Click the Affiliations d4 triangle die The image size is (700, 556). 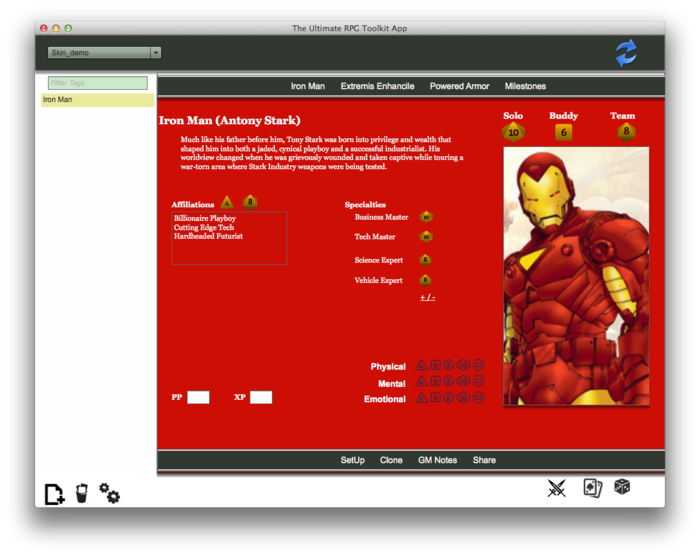click(x=227, y=202)
